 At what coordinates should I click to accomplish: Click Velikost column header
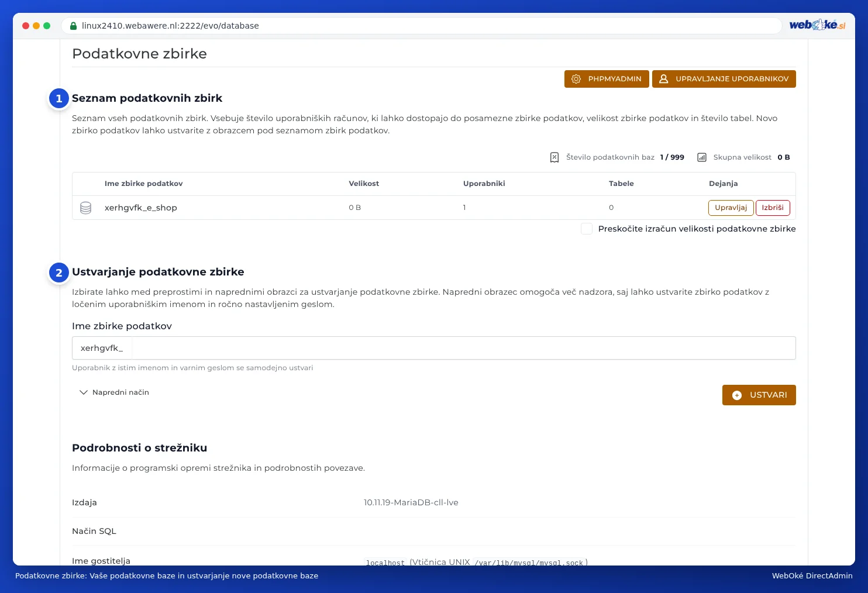point(364,184)
